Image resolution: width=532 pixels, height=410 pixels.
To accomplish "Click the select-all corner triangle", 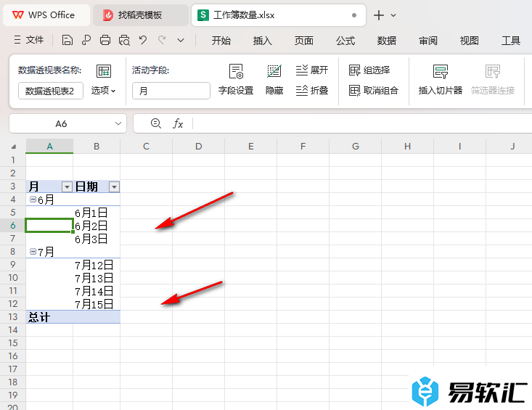I will [14, 147].
